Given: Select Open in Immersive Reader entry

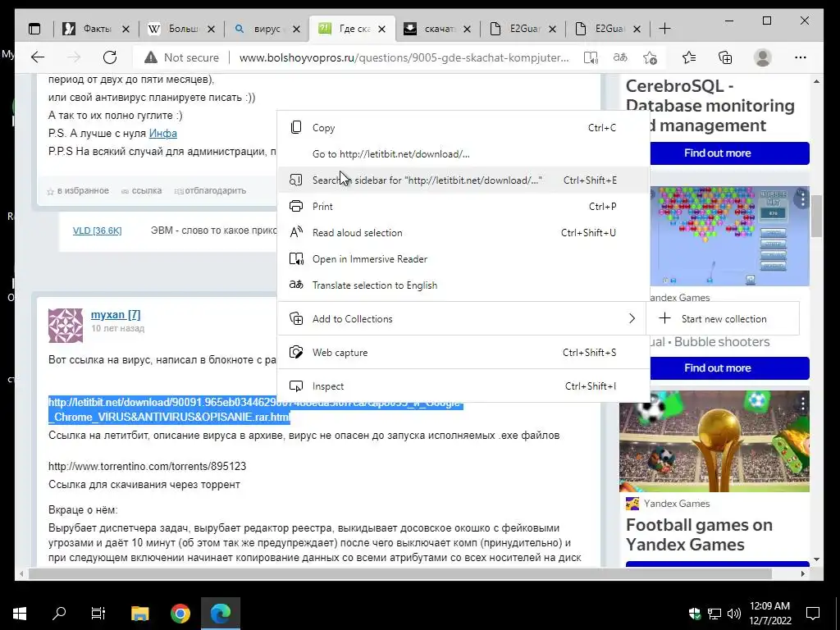Looking at the screenshot, I should (463, 258).
